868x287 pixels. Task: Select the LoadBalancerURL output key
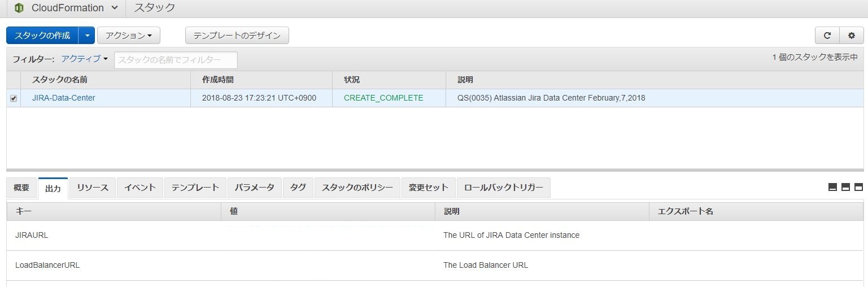(x=47, y=265)
